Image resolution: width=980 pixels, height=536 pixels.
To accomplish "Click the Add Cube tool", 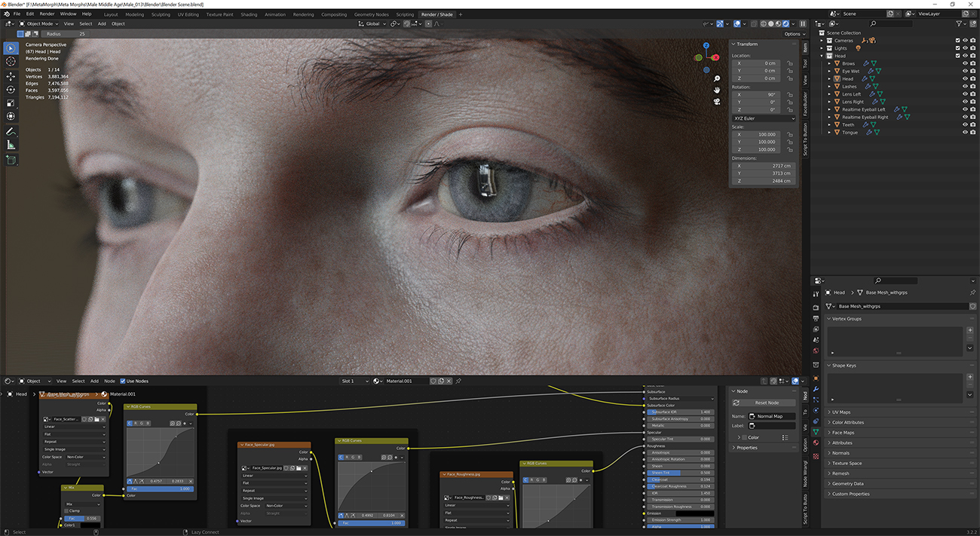I will tap(11, 160).
